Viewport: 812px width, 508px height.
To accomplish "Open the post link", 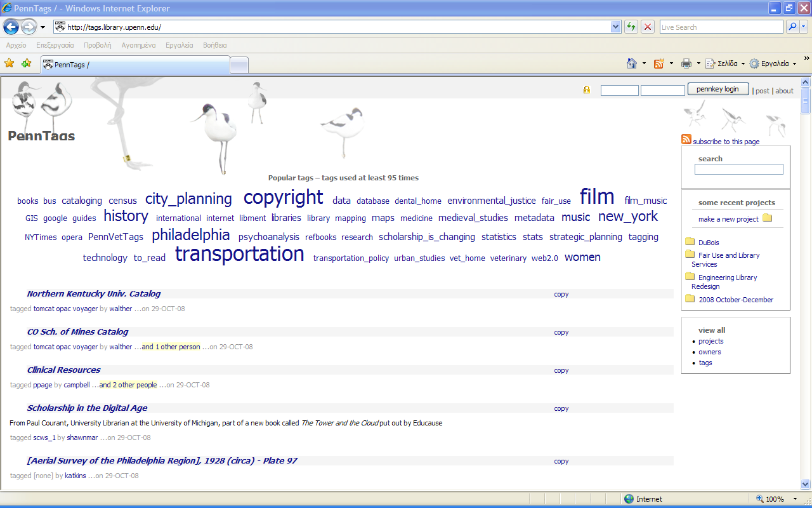I will point(763,91).
